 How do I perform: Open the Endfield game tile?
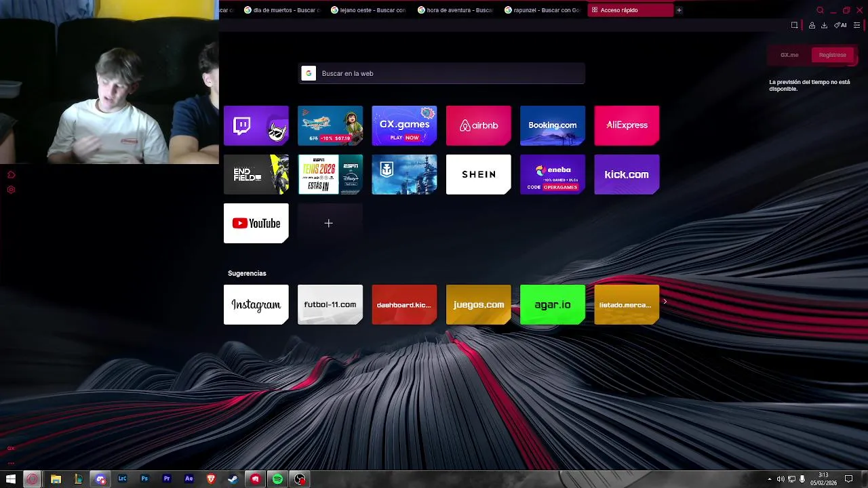[256, 174]
